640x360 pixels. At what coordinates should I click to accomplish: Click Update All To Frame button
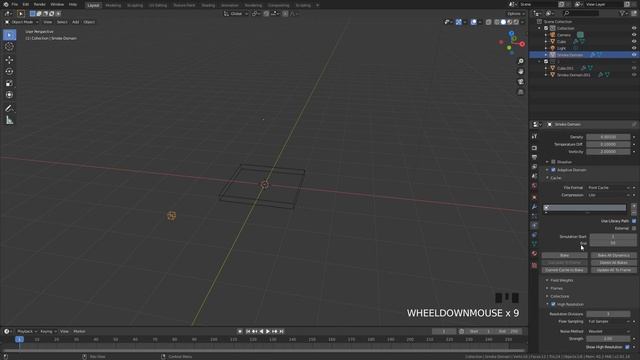613,270
